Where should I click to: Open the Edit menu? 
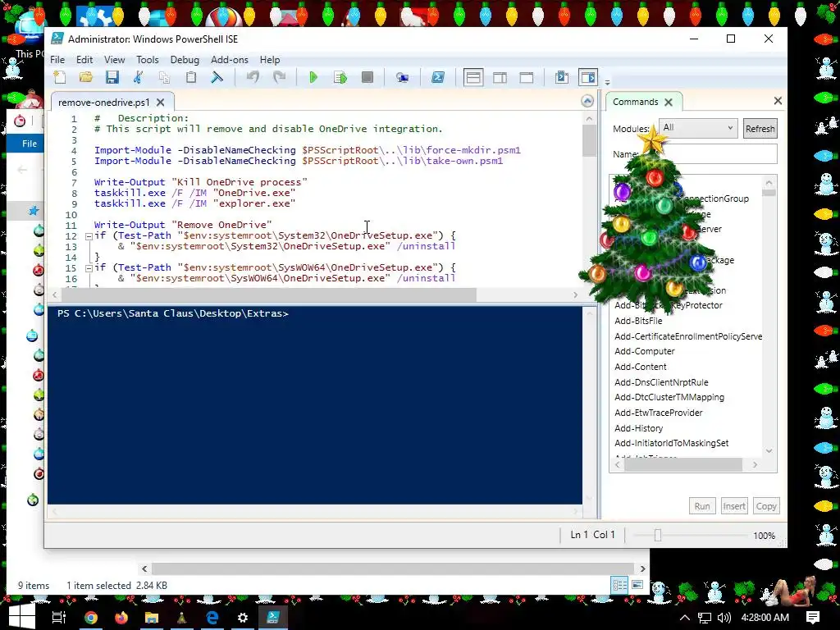pos(84,59)
